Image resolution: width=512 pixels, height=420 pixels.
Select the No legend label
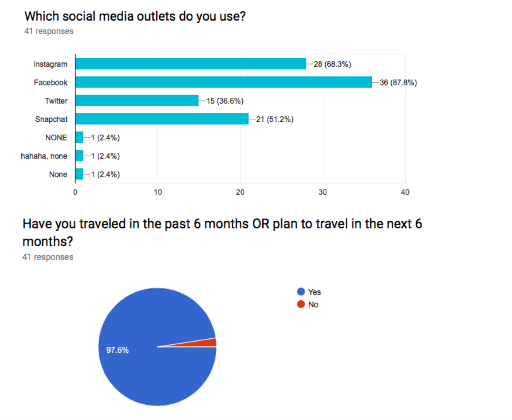[313, 305]
